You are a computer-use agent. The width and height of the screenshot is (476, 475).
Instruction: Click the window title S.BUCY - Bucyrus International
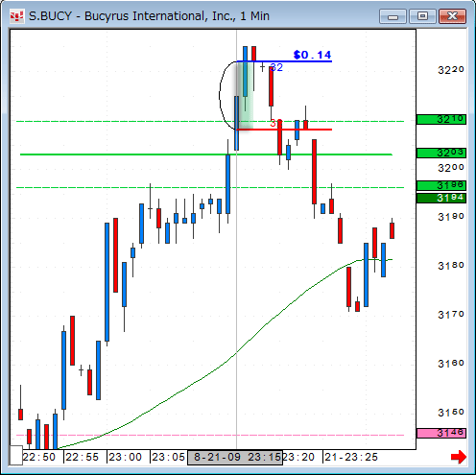pyautogui.click(x=149, y=16)
